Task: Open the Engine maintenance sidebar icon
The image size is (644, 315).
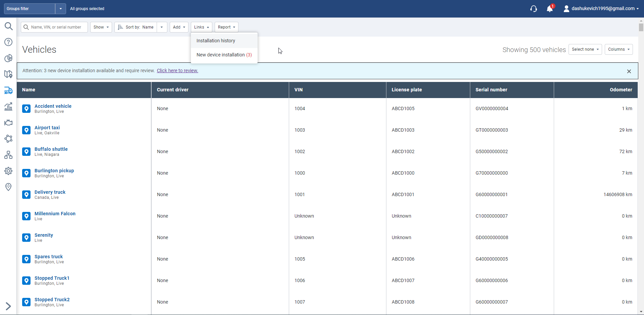Action: pos(8,123)
